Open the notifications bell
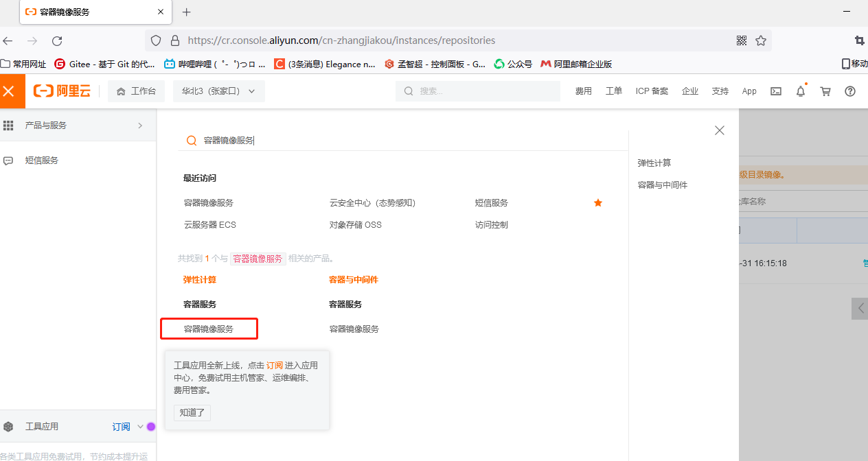The height and width of the screenshot is (461, 868). (801, 91)
